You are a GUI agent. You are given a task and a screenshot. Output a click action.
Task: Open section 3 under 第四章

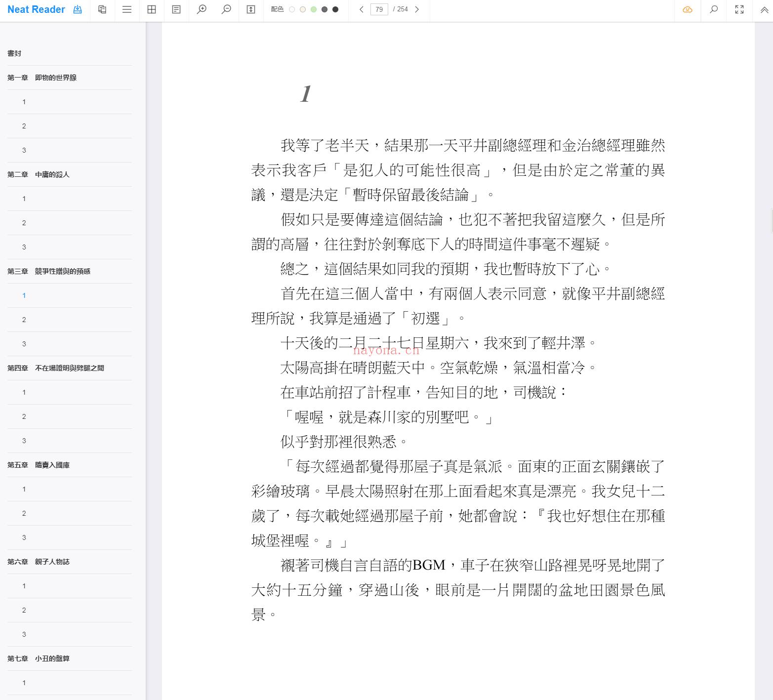pyautogui.click(x=70, y=441)
